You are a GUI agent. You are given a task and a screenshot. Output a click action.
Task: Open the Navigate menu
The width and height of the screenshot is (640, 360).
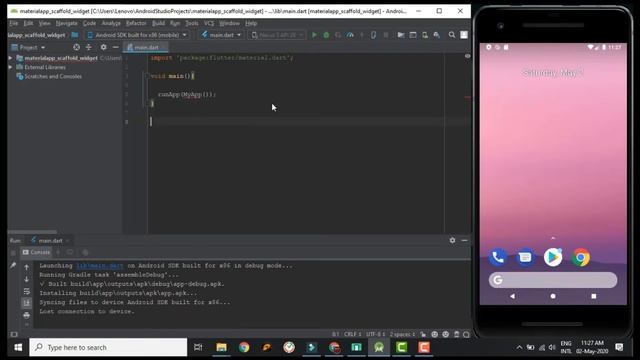(66, 23)
